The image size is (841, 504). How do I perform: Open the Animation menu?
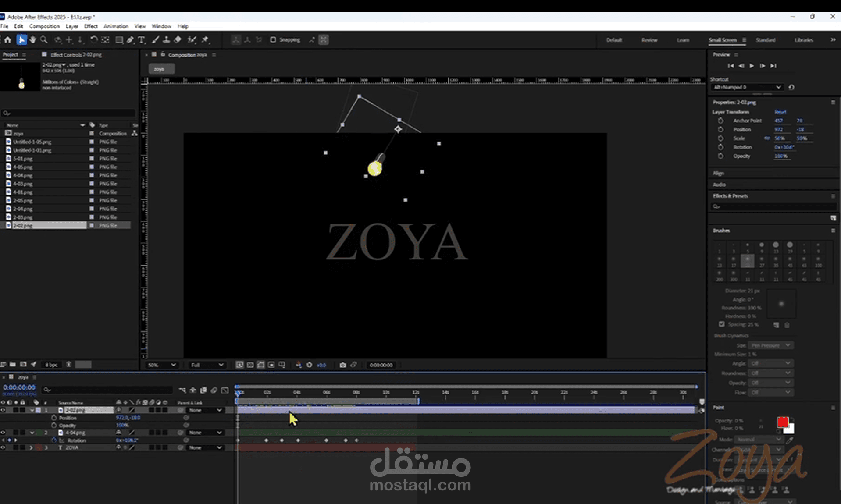[x=116, y=26]
